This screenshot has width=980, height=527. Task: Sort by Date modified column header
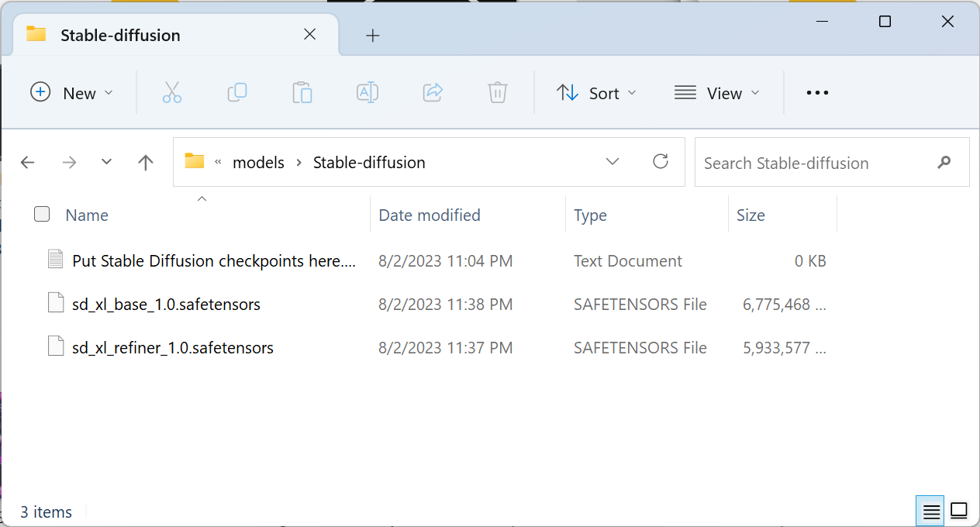click(x=430, y=215)
